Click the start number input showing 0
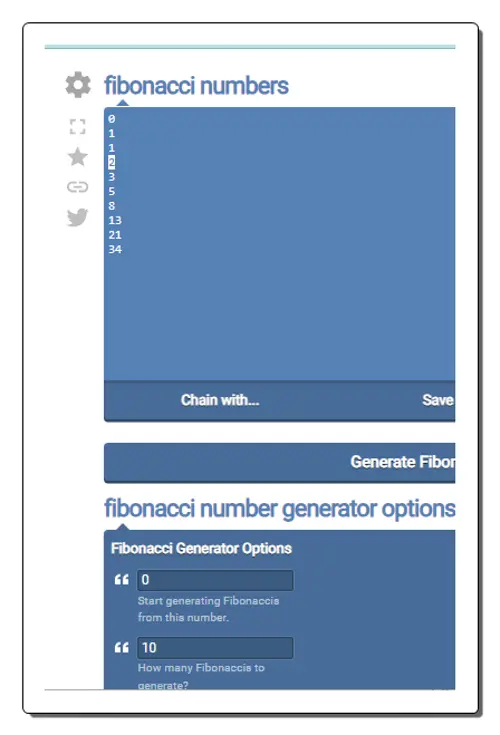500x735 pixels. pyautogui.click(x=215, y=580)
